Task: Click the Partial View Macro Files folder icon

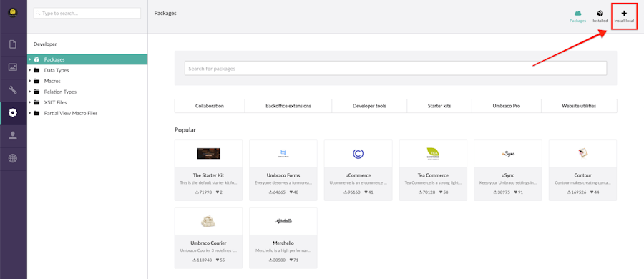Action: point(36,113)
